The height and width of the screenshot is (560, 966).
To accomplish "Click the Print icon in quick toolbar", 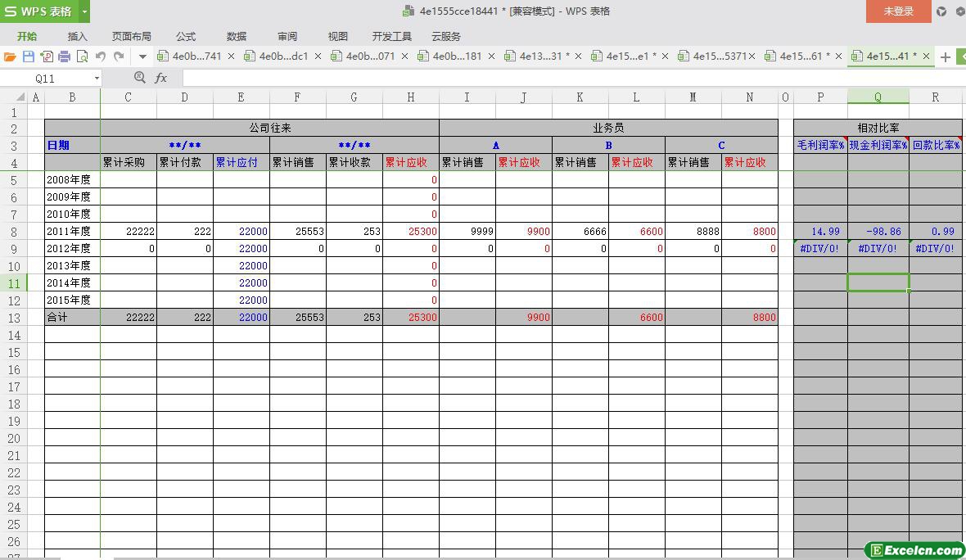I will click(64, 56).
